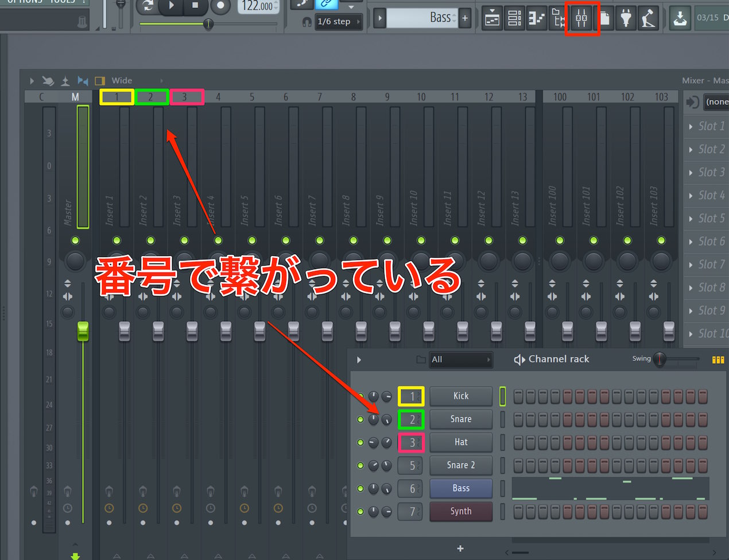
Task: Mute Insert 5 with its green LED
Action: (252, 240)
